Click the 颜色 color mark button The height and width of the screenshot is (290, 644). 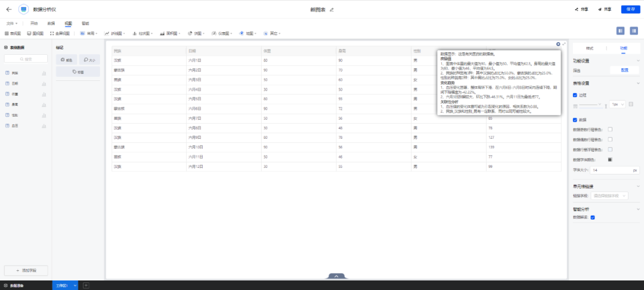(x=67, y=60)
